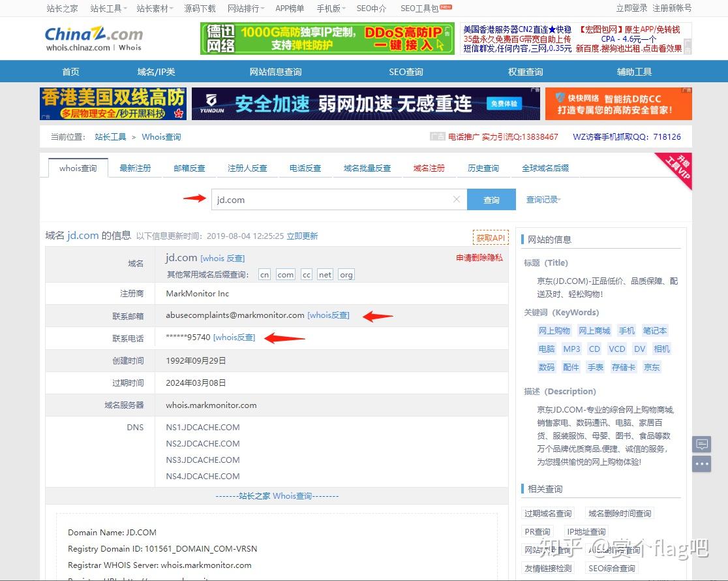This screenshot has width=728, height=581.
Task: Click 注册新帐号 to register
Action: pos(672,8)
